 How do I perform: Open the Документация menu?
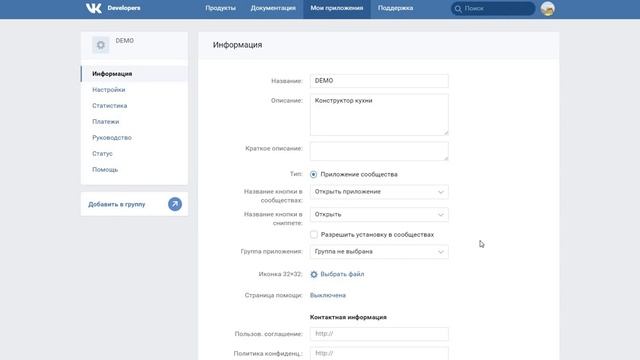273,8
